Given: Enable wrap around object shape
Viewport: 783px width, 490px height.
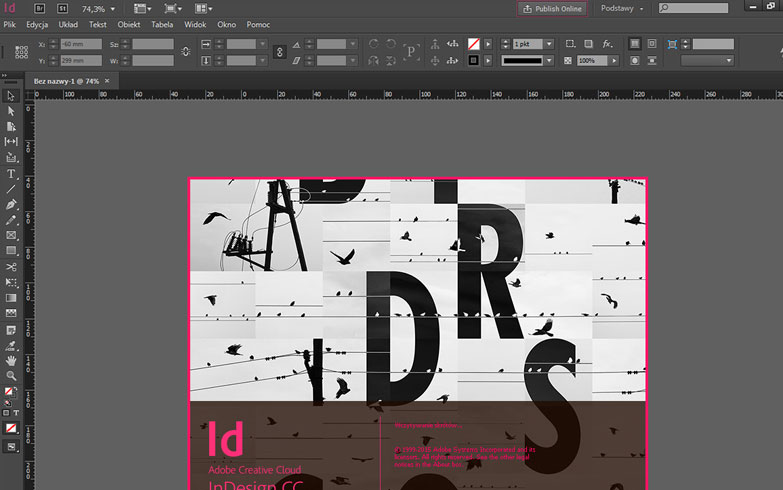Looking at the screenshot, I should pos(635,60).
